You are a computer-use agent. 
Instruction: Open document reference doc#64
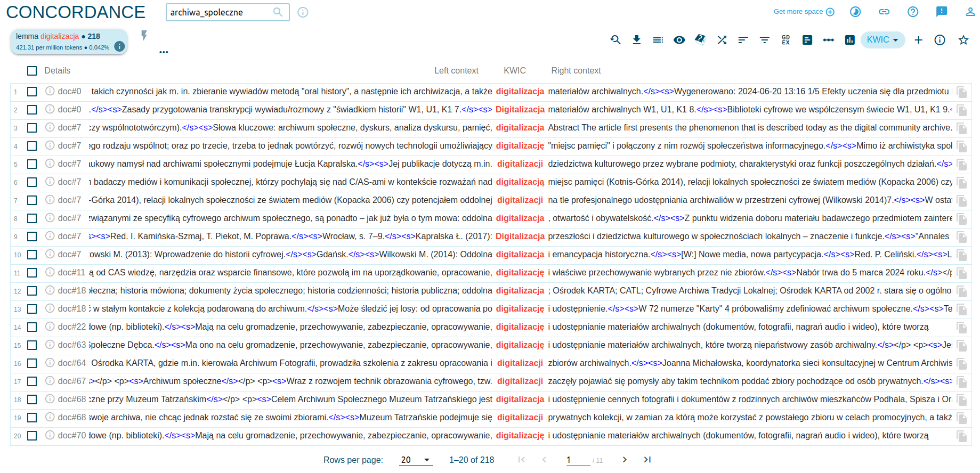[71, 363]
